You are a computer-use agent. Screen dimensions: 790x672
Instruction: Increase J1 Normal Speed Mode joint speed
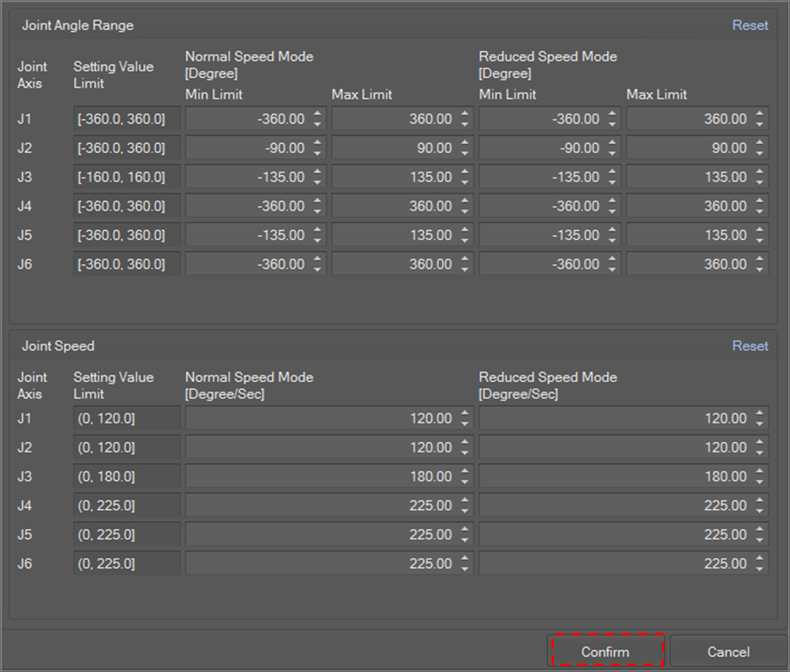tap(465, 413)
